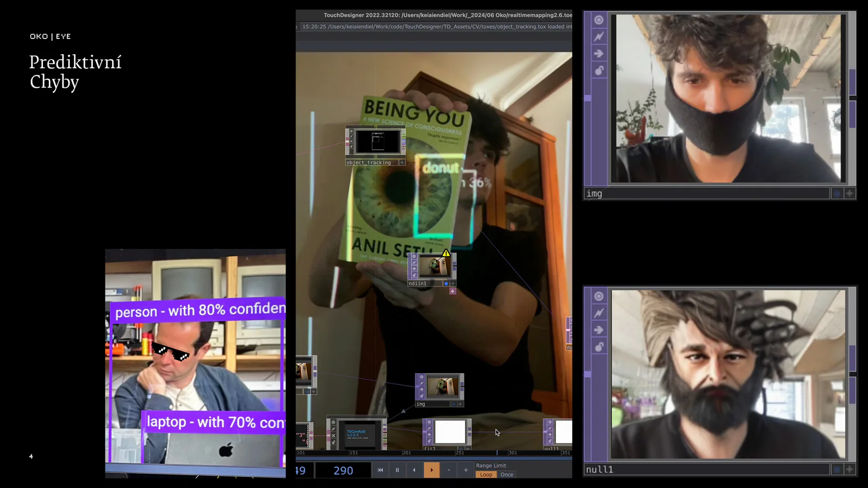This screenshot has height=488, width=868.
Task: Select the fit2 node white viewer
Action: click(x=450, y=432)
